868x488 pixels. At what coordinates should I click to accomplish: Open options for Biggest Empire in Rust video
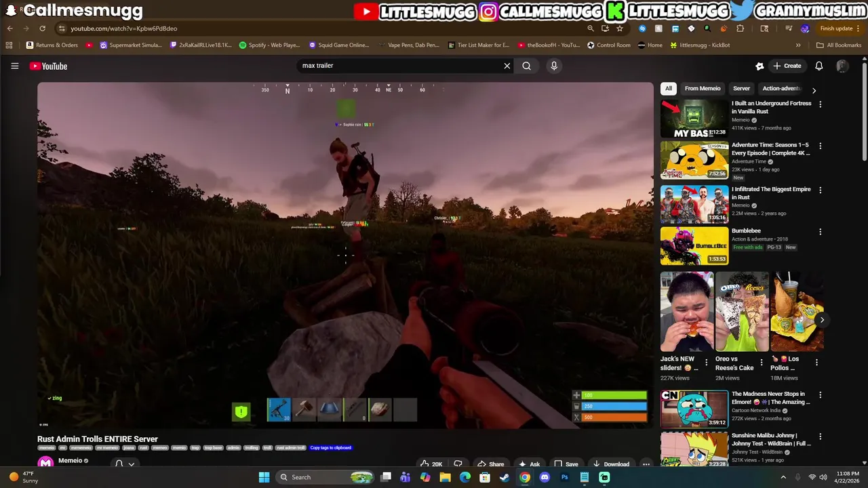pos(820,190)
